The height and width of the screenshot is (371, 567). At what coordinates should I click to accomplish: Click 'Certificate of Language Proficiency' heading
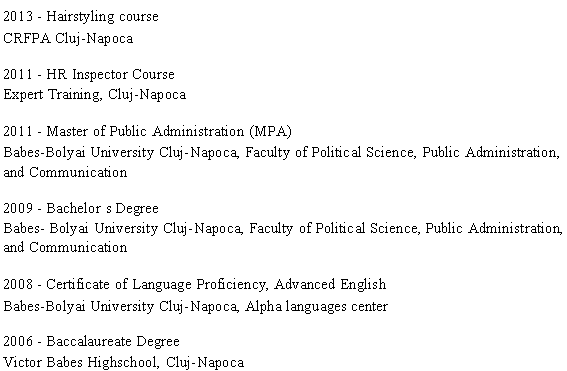157,285
